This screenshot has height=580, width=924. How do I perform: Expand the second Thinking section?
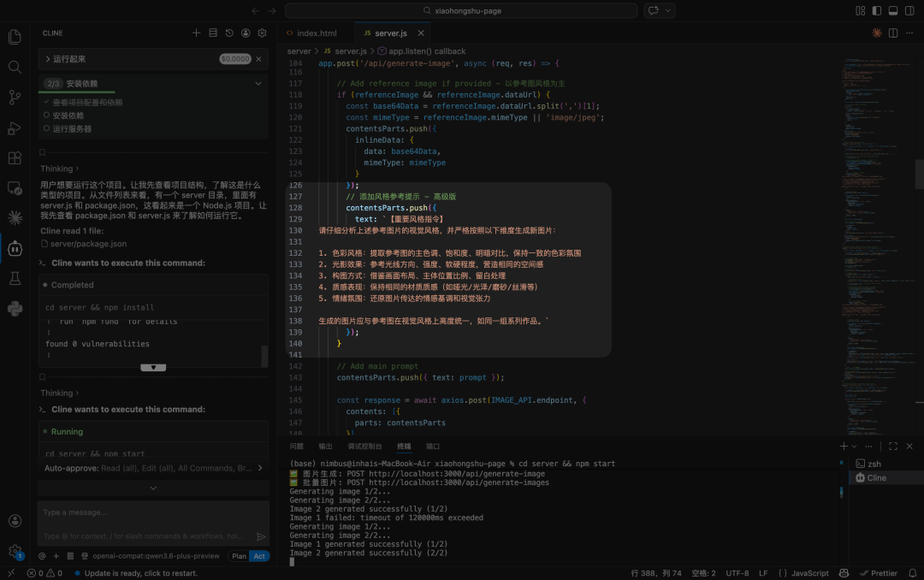(x=60, y=394)
